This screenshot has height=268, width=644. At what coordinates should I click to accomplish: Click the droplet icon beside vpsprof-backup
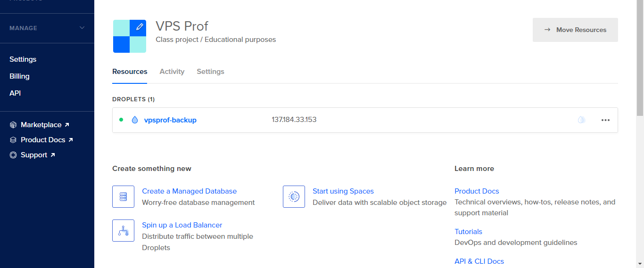[135, 120]
